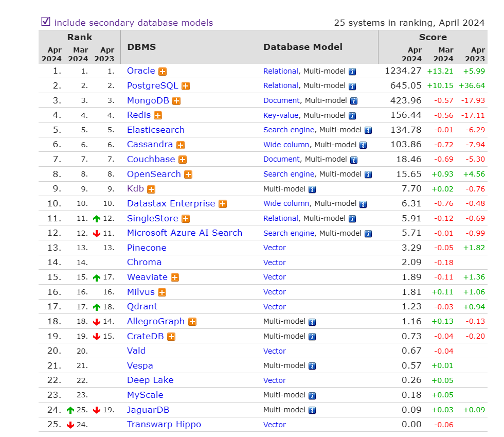Open the Oracle DBMS link
The image size is (504, 437).
(x=141, y=71)
